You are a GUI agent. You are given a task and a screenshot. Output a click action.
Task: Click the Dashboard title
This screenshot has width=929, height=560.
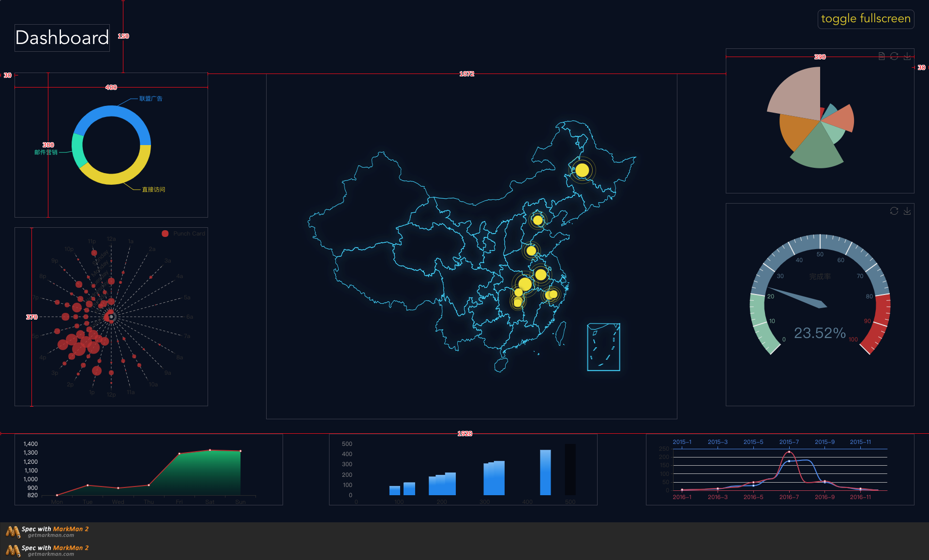pyautogui.click(x=62, y=38)
